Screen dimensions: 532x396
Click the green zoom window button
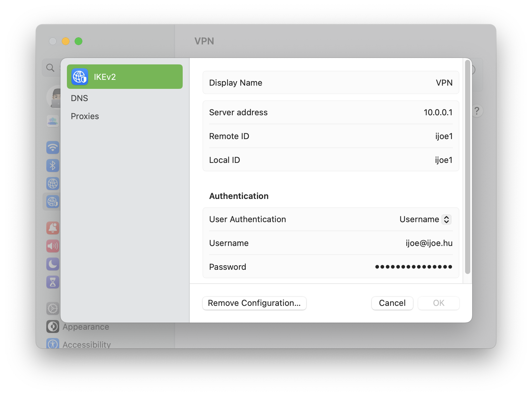[x=78, y=41]
